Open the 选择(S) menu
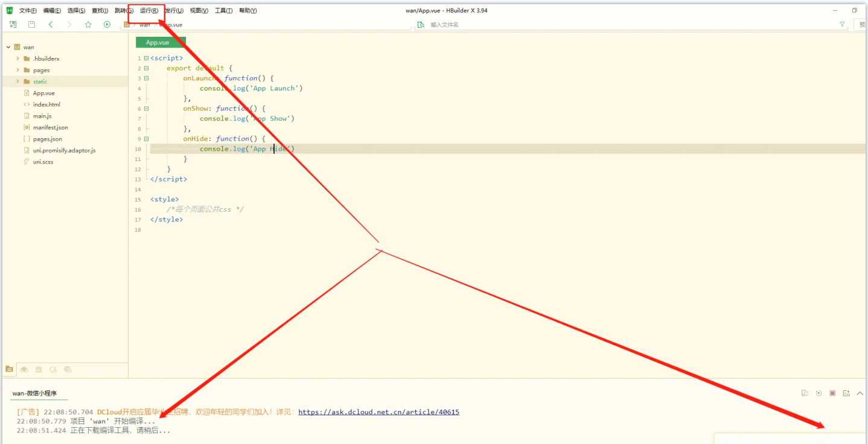 click(x=76, y=11)
